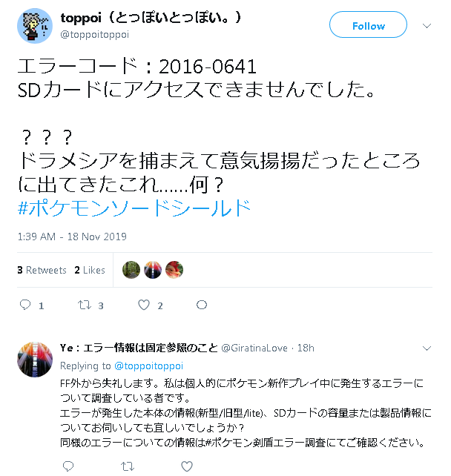Expand the chevron menu beside Follow button
The height and width of the screenshot is (476, 451).
pos(427,26)
